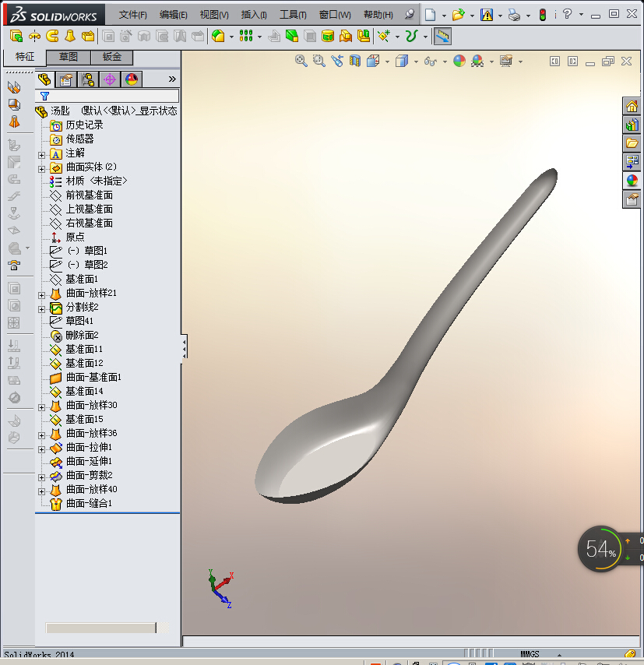This screenshot has width=644, height=665.
Task: Click the Open file folder icon
Action: [x=458, y=15]
